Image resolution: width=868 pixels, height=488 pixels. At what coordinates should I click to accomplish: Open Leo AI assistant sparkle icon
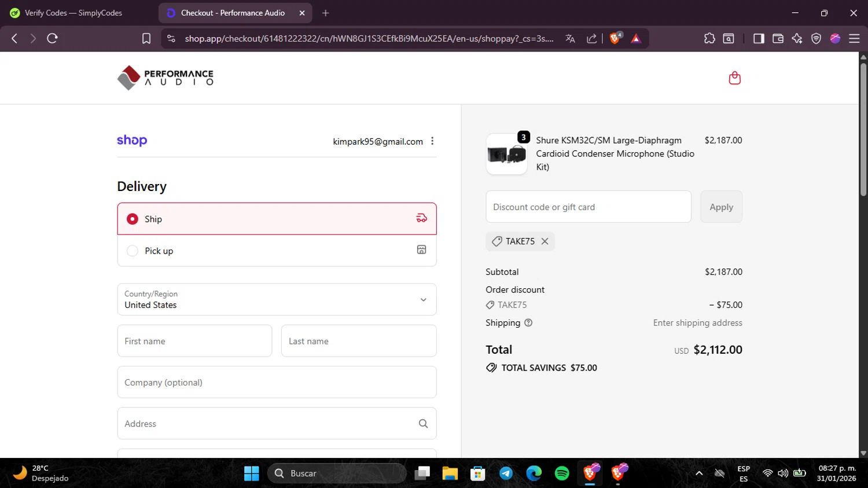coord(797,38)
